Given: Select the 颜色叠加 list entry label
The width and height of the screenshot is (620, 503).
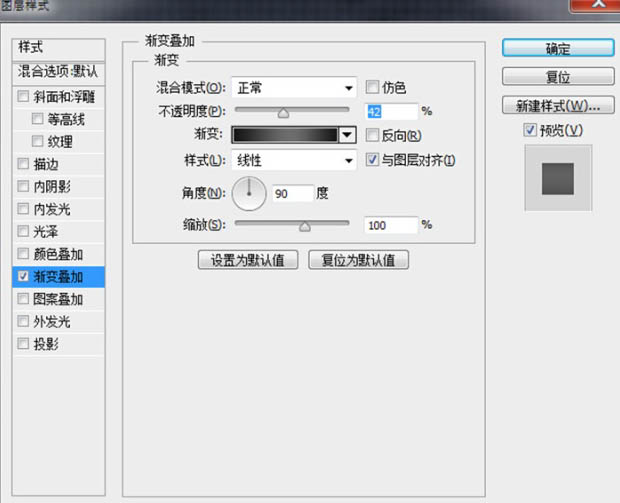Looking at the screenshot, I should point(58,254).
